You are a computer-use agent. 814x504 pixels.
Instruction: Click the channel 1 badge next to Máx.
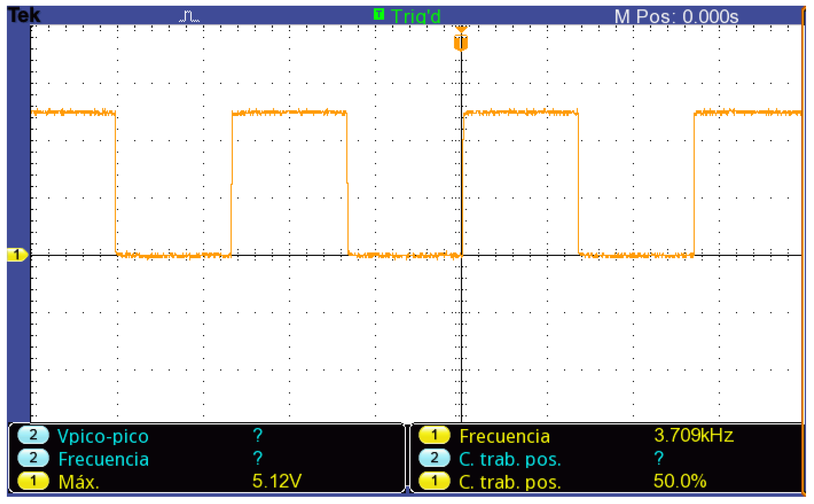[x=33, y=480]
